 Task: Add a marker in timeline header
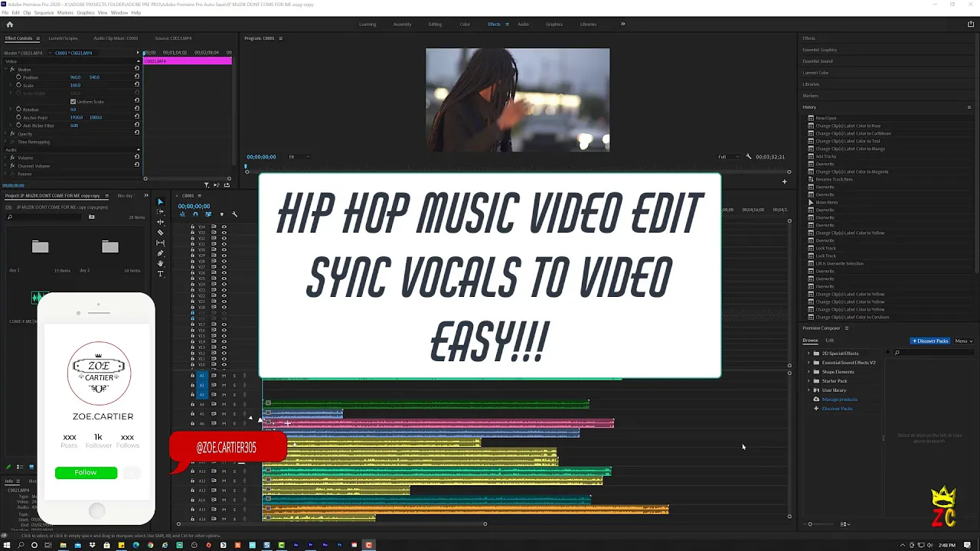[x=222, y=214]
